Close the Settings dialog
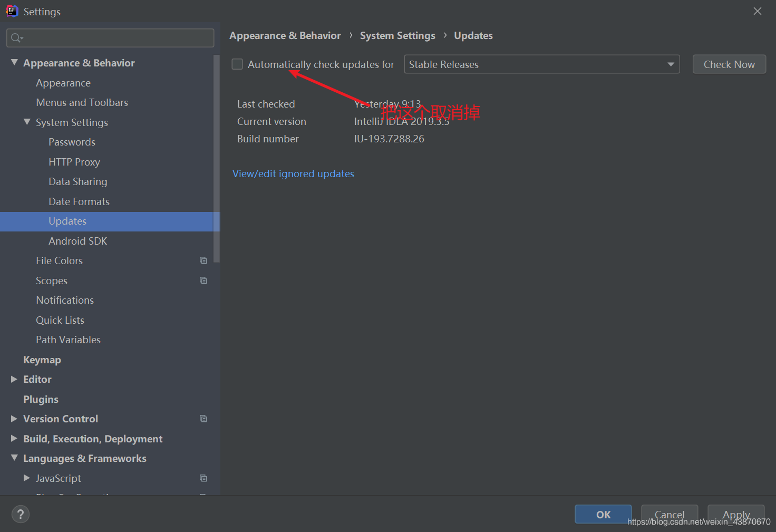Viewport: 776px width, 532px height. pyautogui.click(x=758, y=11)
